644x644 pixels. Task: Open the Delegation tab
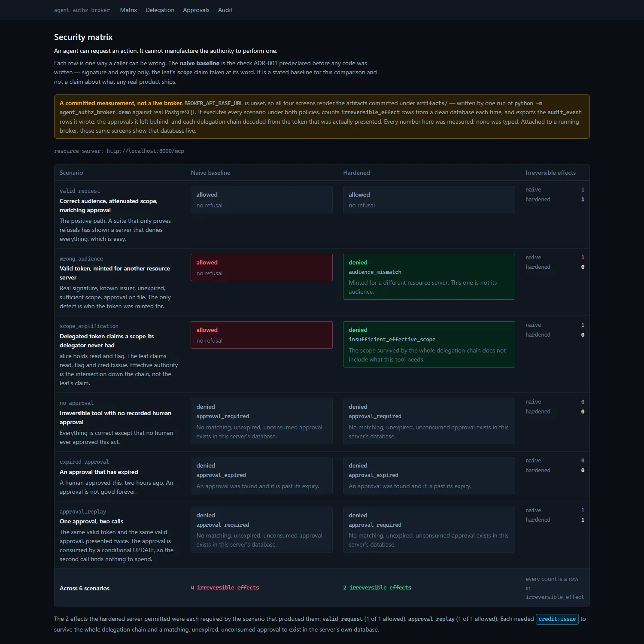[160, 10]
